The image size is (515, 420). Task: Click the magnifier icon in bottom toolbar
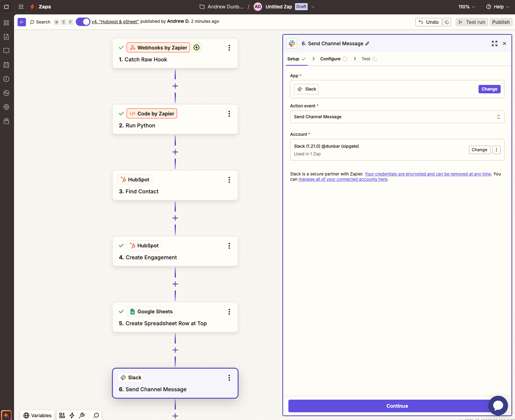pos(96,415)
